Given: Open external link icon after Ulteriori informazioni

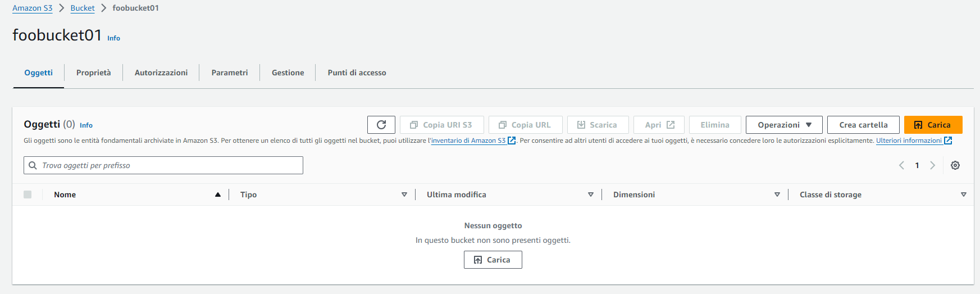Looking at the screenshot, I should 948,141.
